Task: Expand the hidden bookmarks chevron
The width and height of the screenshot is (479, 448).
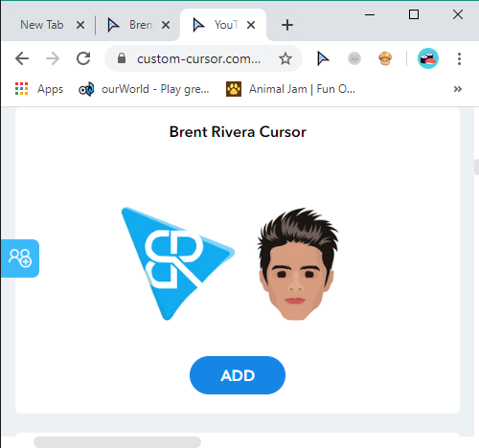Action: pyautogui.click(x=458, y=89)
